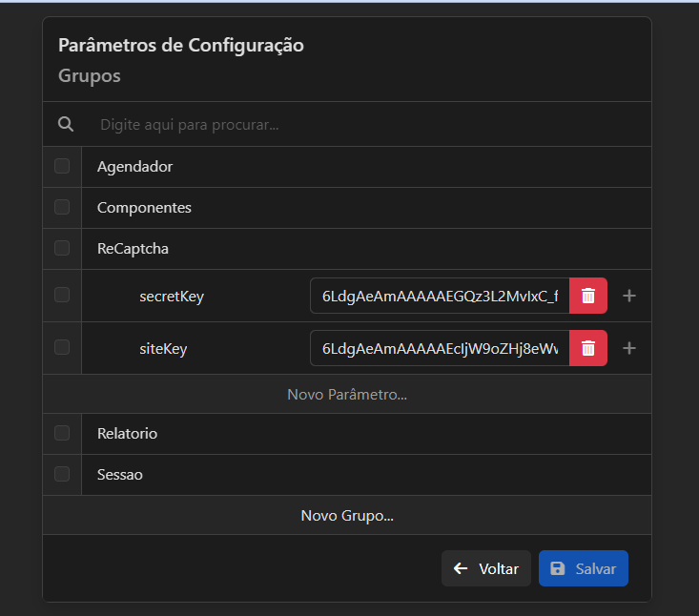This screenshot has height=616, width=699.
Task: Click the secretKey parameter label
Action: (172, 297)
